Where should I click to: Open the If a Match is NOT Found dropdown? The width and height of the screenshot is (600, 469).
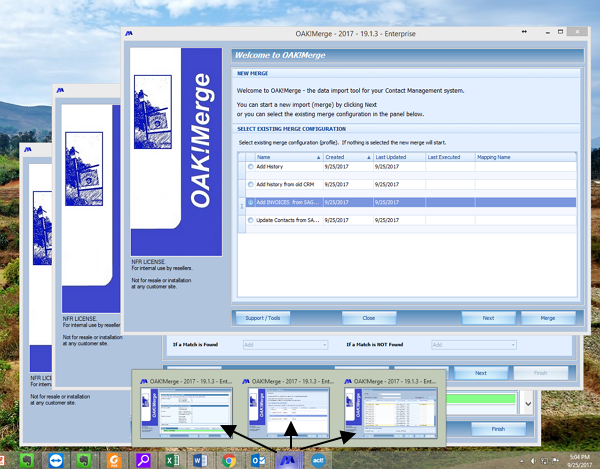tap(474, 345)
